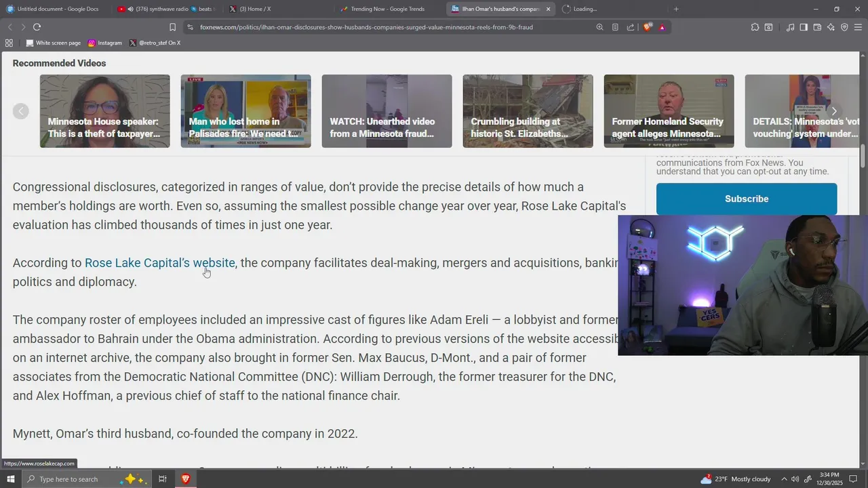Show the next recommended videos with right arrow

834,111
